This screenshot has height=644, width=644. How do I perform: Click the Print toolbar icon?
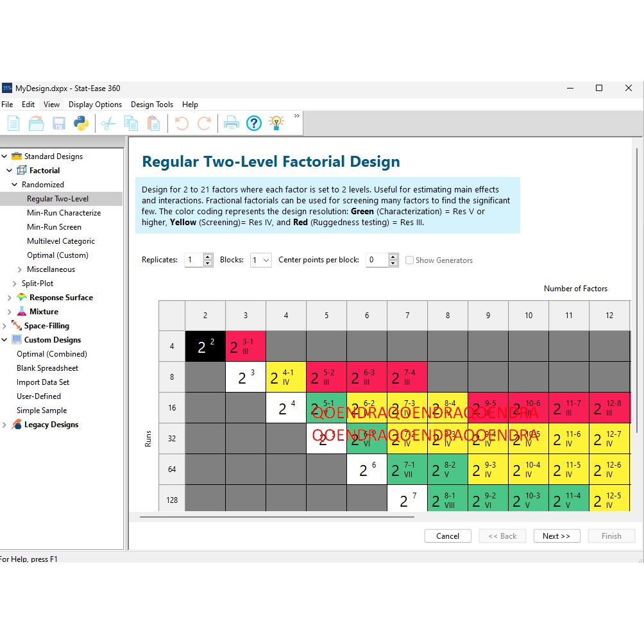tap(231, 123)
